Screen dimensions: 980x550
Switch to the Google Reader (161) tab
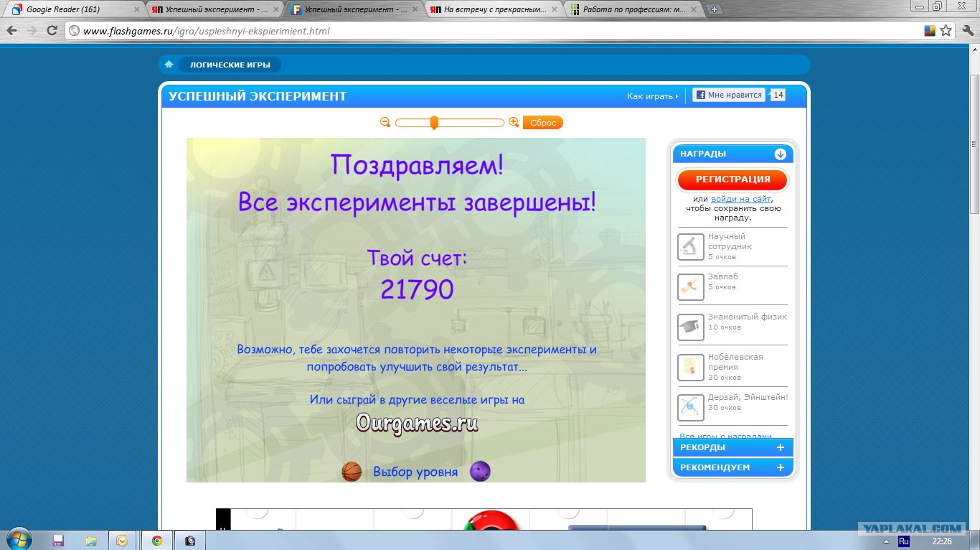point(75,9)
